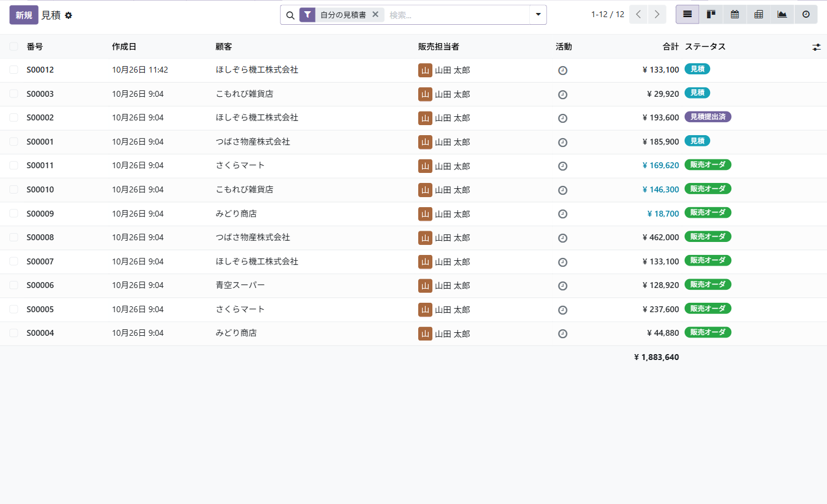Select checkbox for order S00012
Screen dimensions: 827x504
coord(14,70)
